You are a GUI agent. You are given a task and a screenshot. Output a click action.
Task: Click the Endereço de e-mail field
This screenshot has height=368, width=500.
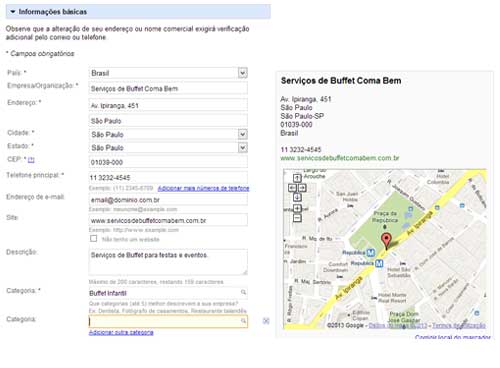point(168,200)
